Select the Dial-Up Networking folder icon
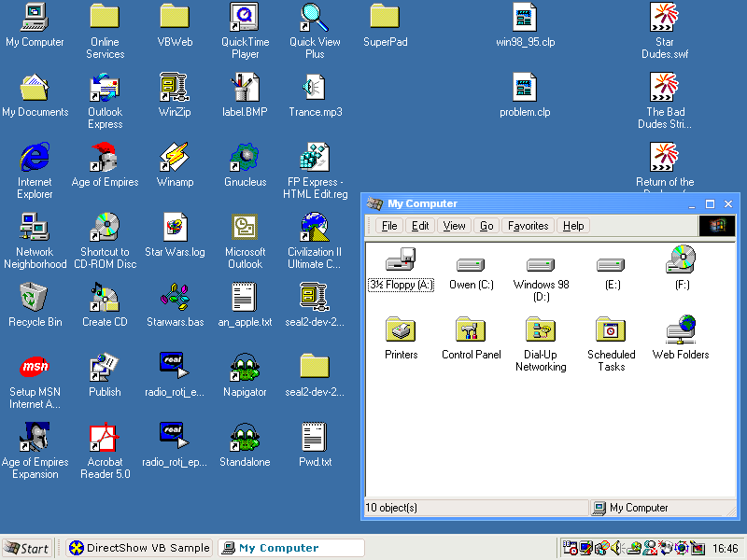Image resolution: width=747 pixels, height=560 pixels. coord(541,330)
